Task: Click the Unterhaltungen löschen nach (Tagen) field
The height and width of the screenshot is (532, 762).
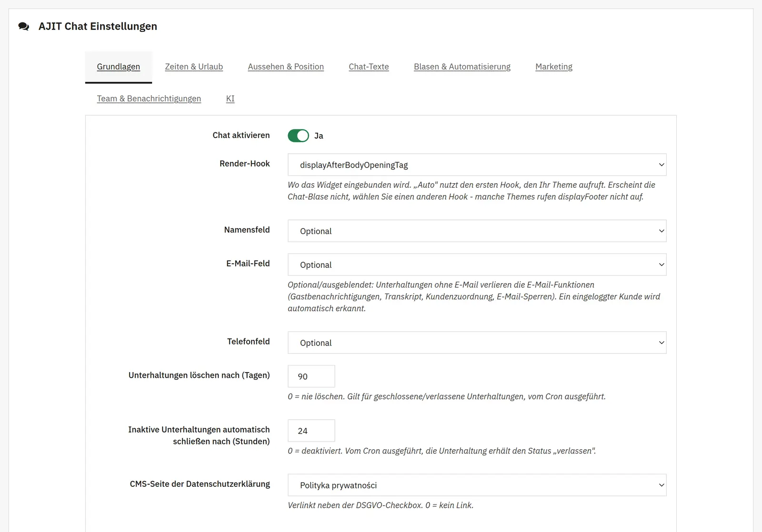Action: tap(311, 376)
